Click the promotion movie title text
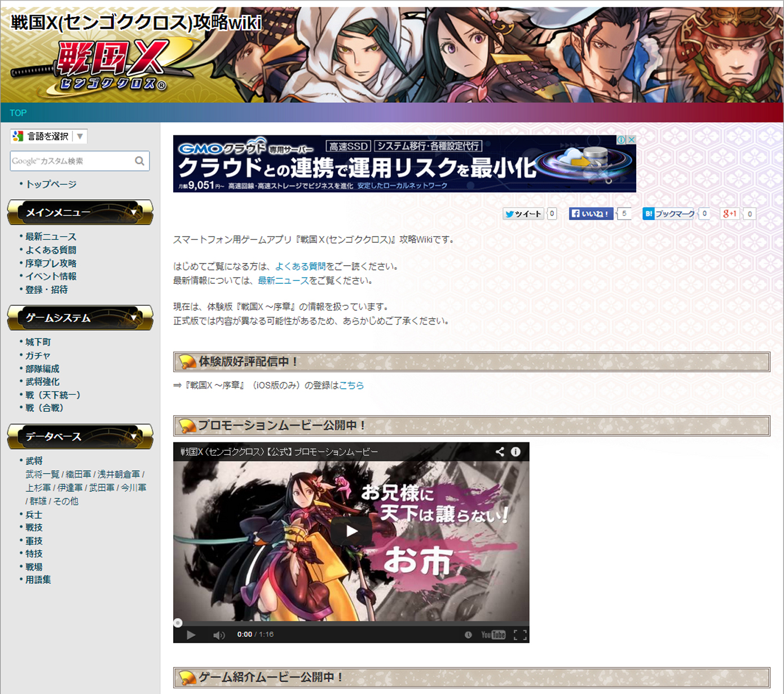Screen dimensions: 784x694 point(279,451)
